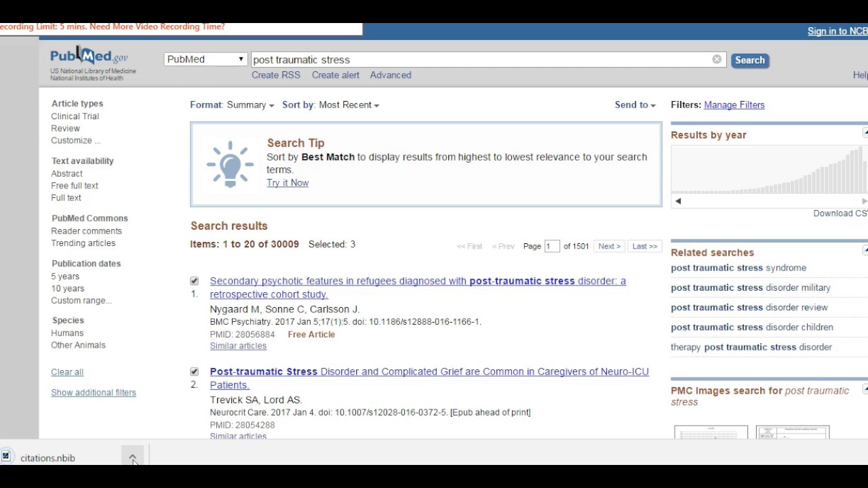Viewport: 868px width, 488px height.
Task: Filter publication dates to 10 years
Action: click(68, 289)
